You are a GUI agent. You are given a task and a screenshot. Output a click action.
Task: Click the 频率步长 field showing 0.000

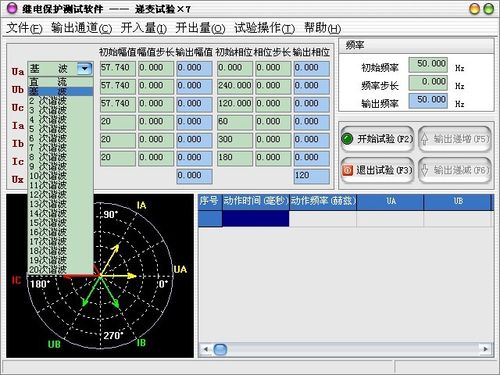pyautogui.click(x=428, y=83)
